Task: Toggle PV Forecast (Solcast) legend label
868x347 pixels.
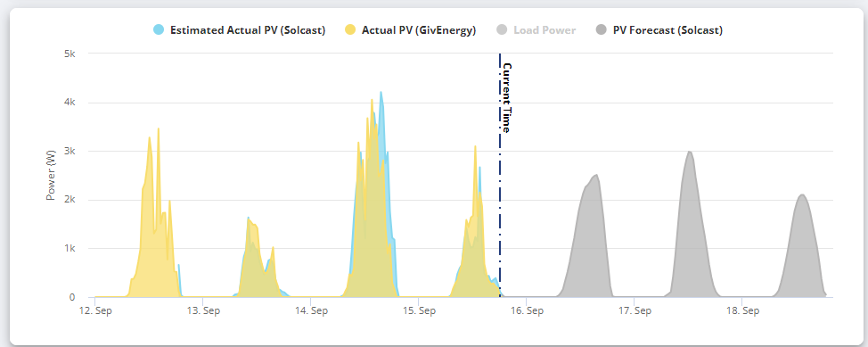Action: (x=667, y=30)
